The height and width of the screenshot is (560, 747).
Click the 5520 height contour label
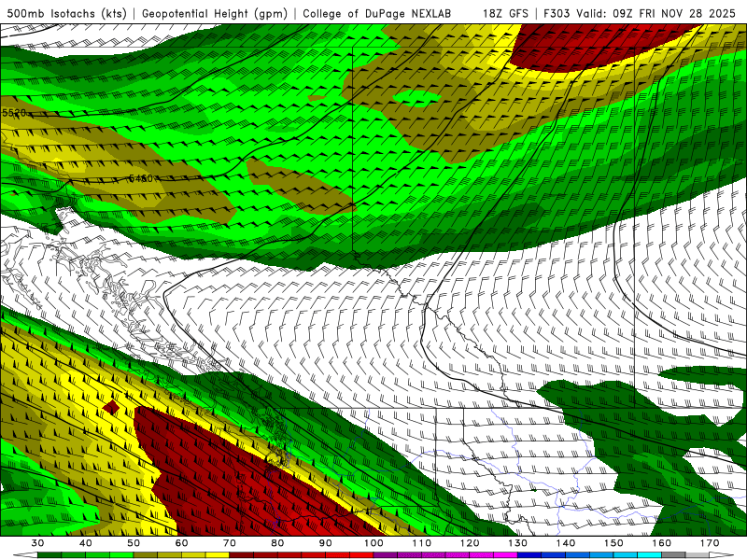pyautogui.click(x=14, y=113)
